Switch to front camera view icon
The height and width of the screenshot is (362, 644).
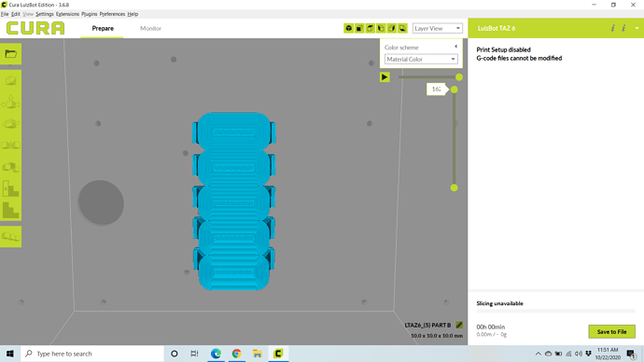pyautogui.click(x=359, y=28)
